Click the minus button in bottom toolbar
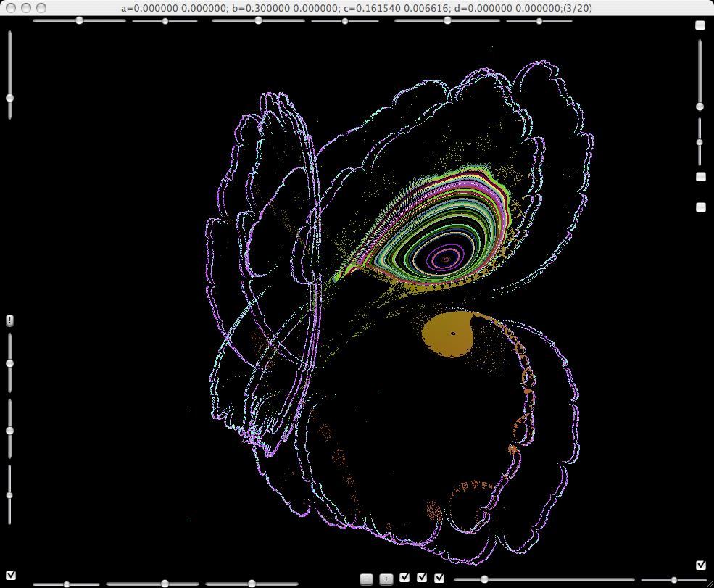This screenshot has height=588, width=714. [x=366, y=579]
